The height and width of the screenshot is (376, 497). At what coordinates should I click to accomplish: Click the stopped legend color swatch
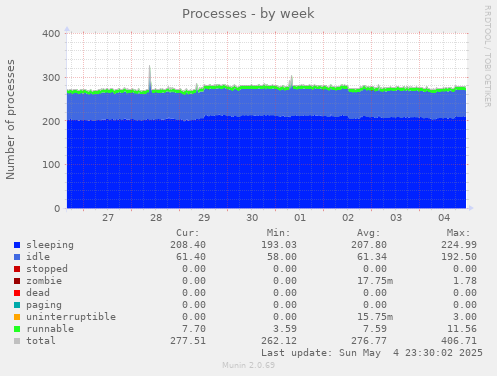click(x=17, y=269)
